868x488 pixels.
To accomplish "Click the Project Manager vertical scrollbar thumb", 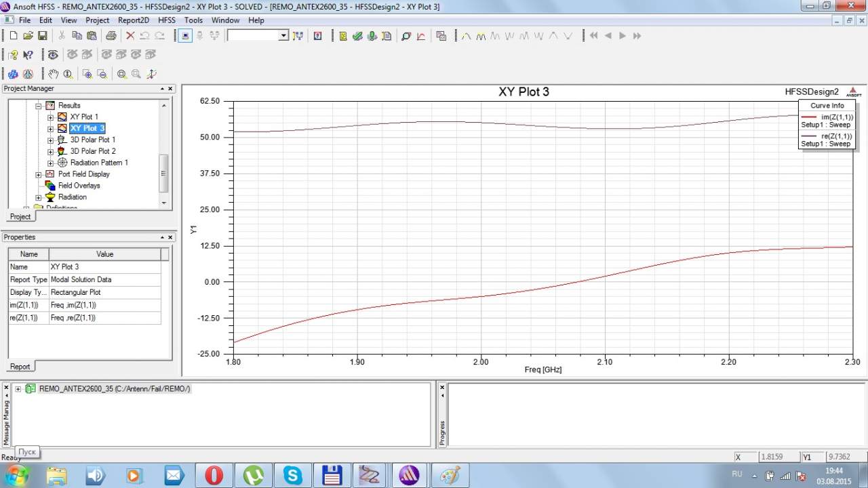I will (163, 173).
